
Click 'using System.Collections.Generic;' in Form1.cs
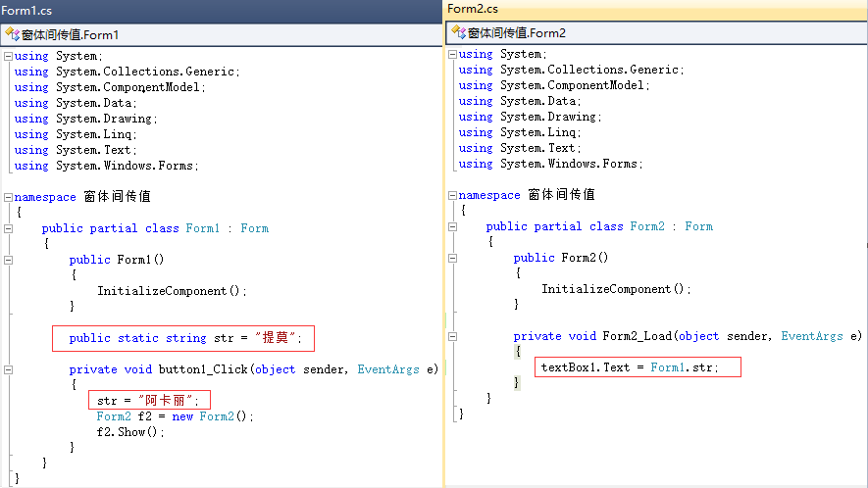pyautogui.click(x=127, y=72)
